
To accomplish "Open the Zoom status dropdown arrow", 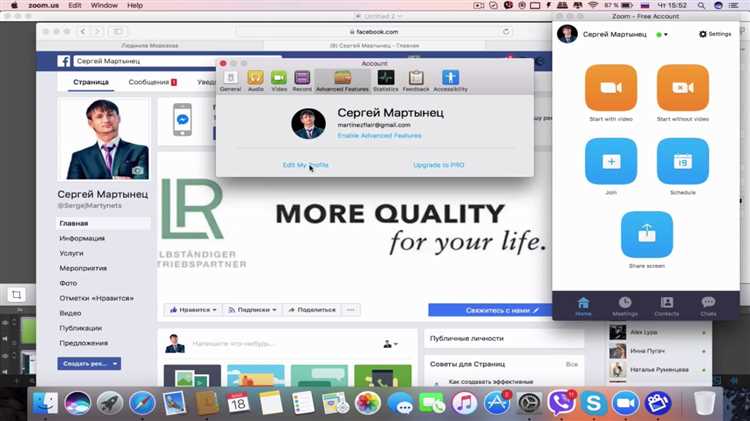I will click(666, 34).
